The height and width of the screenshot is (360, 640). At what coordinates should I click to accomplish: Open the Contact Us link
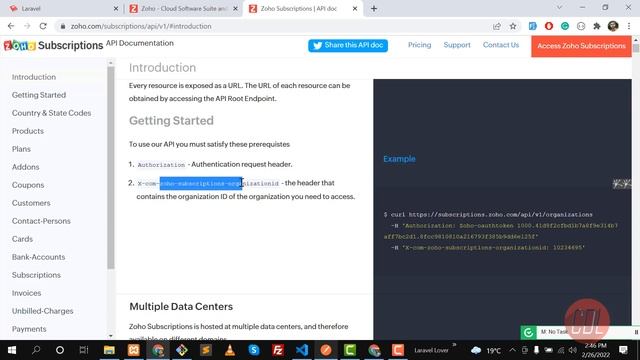click(501, 45)
